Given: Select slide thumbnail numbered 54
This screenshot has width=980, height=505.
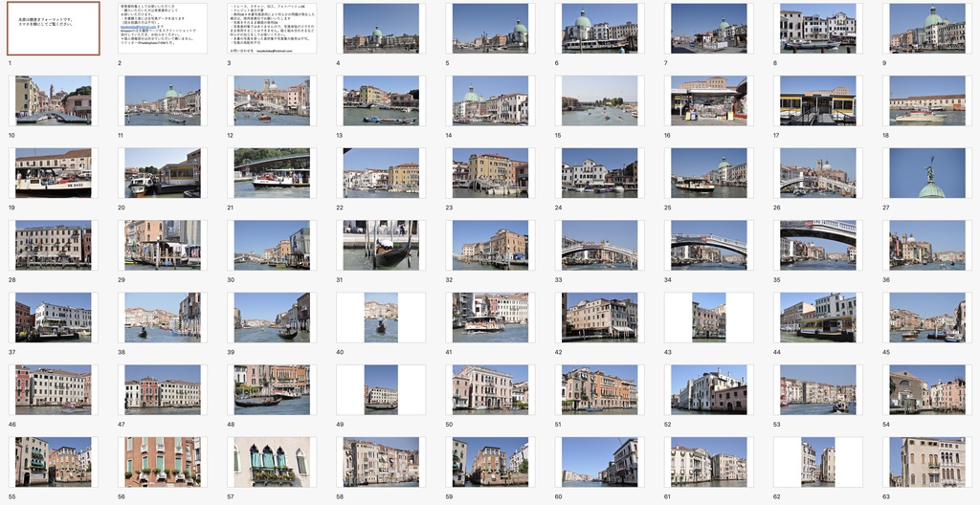Looking at the screenshot, I should pyautogui.click(x=927, y=390).
